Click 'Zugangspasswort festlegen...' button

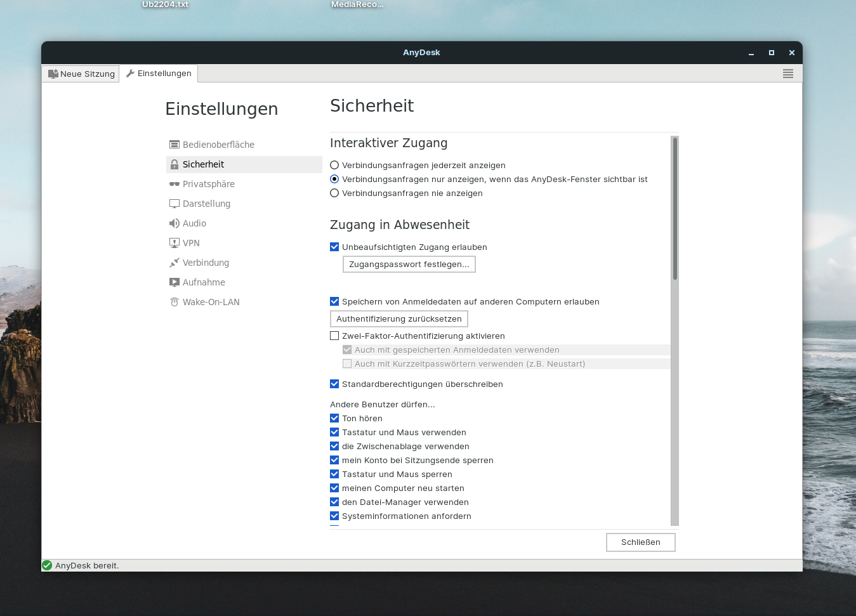click(409, 265)
